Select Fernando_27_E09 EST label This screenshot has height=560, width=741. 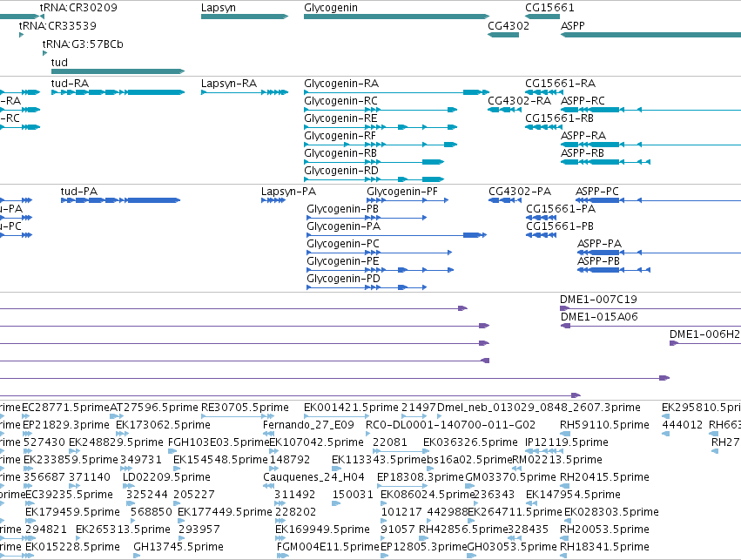point(308,425)
